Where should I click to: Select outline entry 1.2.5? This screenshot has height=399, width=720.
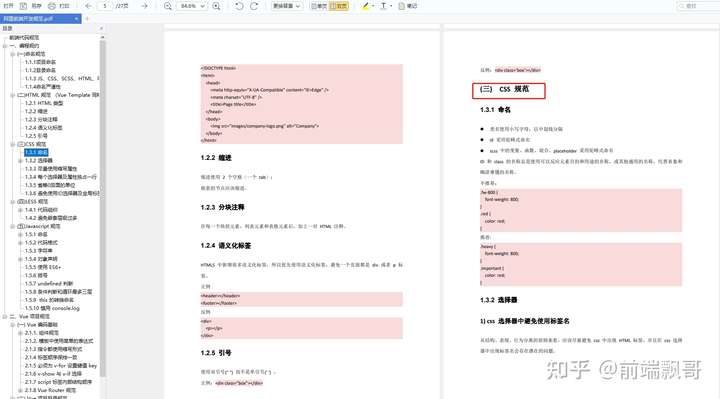coord(36,136)
